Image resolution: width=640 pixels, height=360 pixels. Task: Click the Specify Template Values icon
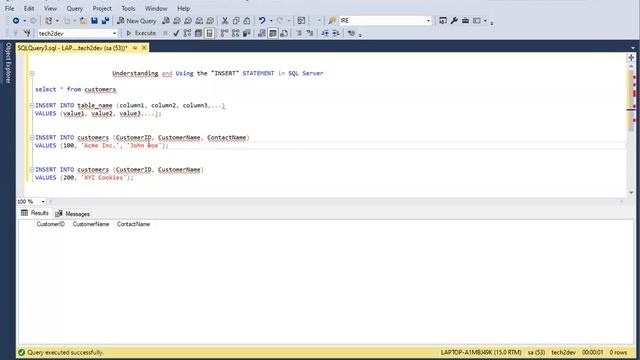(x=351, y=33)
